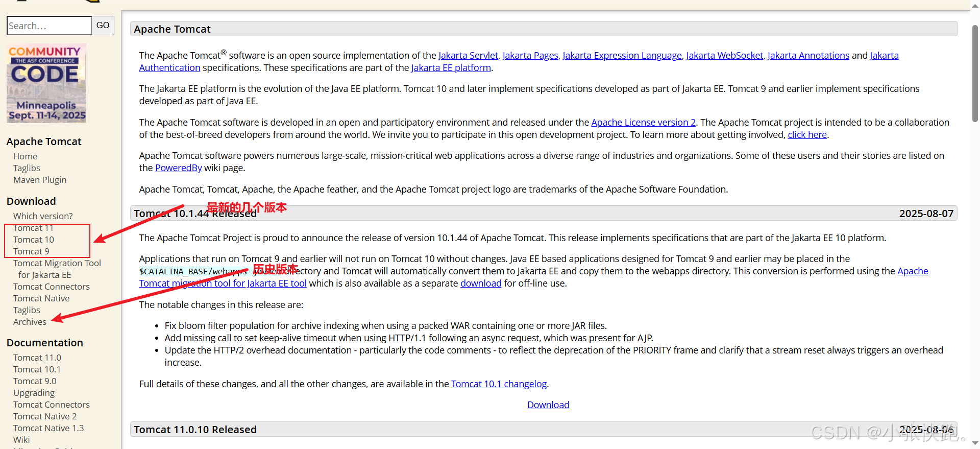Screen dimensions: 980x449
Task: Open Taglibs in Download section
Action: (27, 310)
